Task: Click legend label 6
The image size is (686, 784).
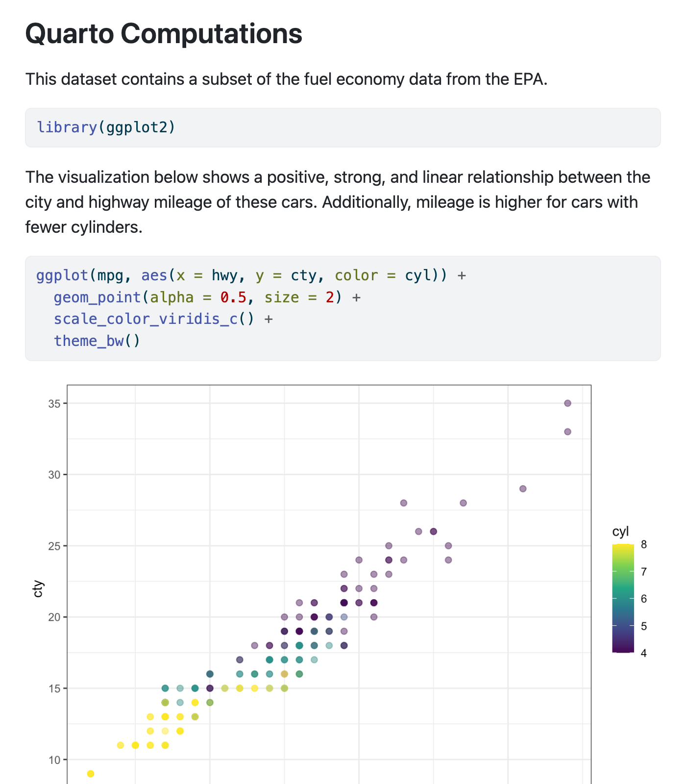Action: (643, 599)
